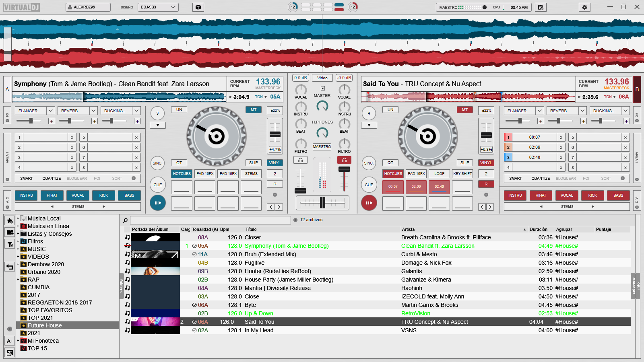The height and width of the screenshot is (362, 644).
Task: Toggle the KICK stem on deck B
Action: coord(592,195)
